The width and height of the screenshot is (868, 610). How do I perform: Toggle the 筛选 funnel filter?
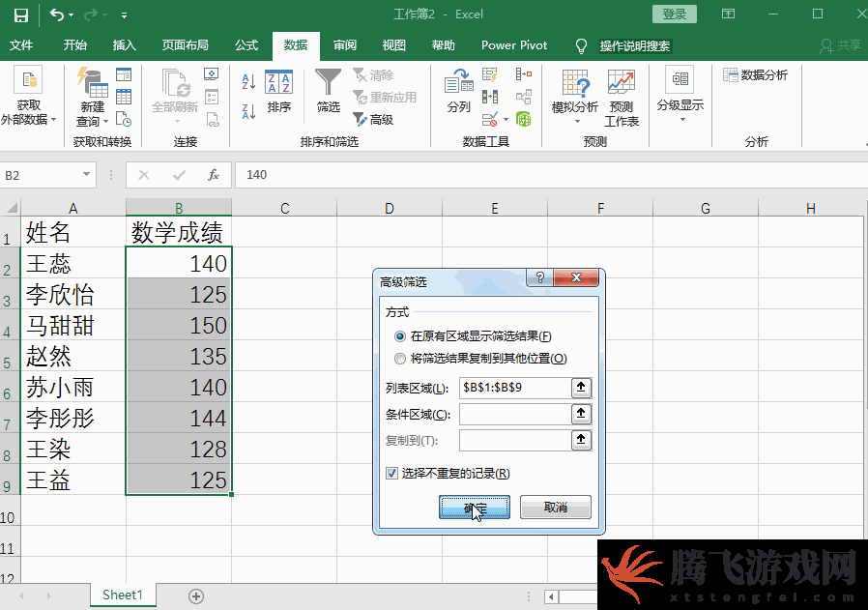pyautogui.click(x=328, y=90)
